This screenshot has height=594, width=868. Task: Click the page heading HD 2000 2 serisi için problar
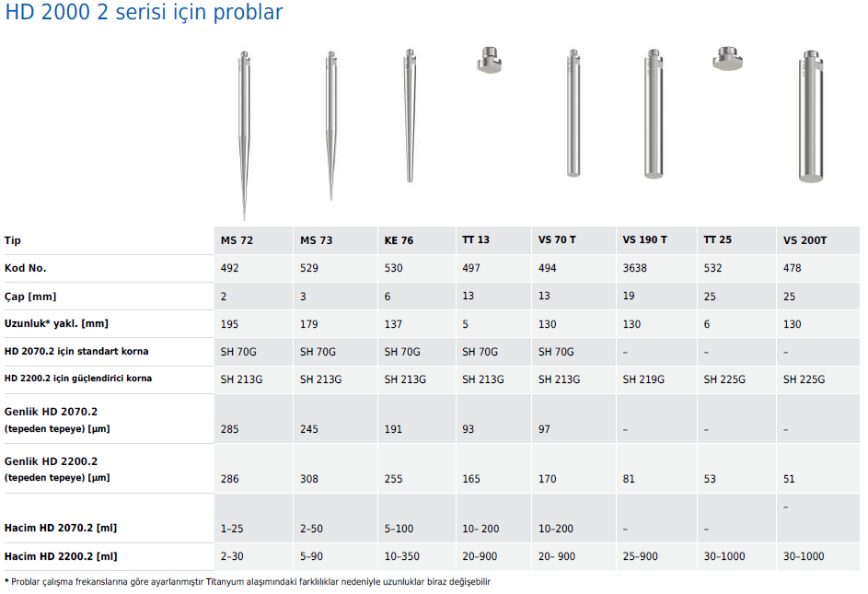point(144,12)
